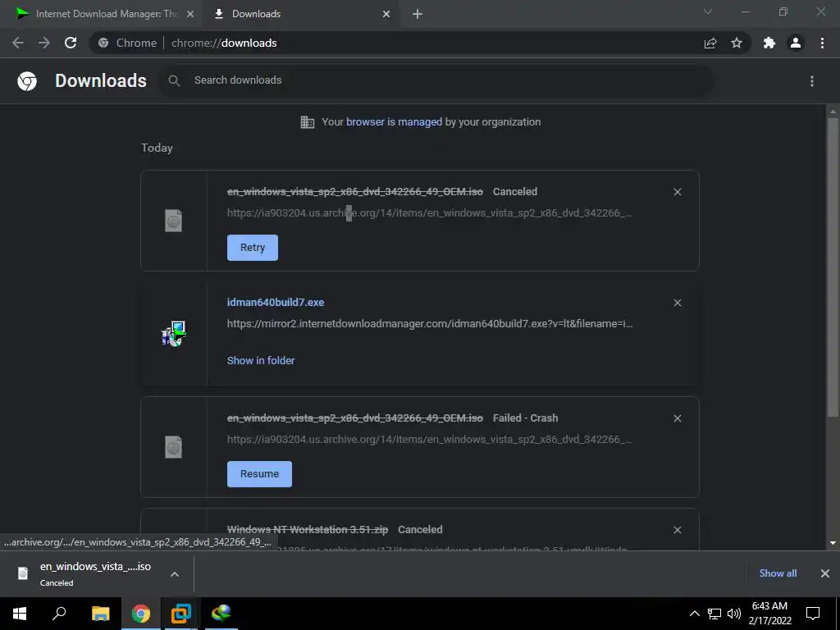This screenshot has width=840, height=630.
Task: Share this page via the address bar icon
Action: (x=710, y=43)
